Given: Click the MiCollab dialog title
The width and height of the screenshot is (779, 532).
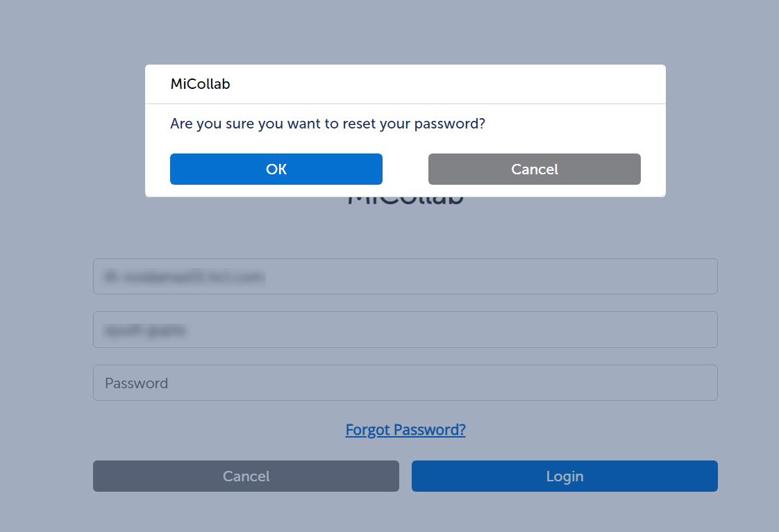Looking at the screenshot, I should point(201,83).
